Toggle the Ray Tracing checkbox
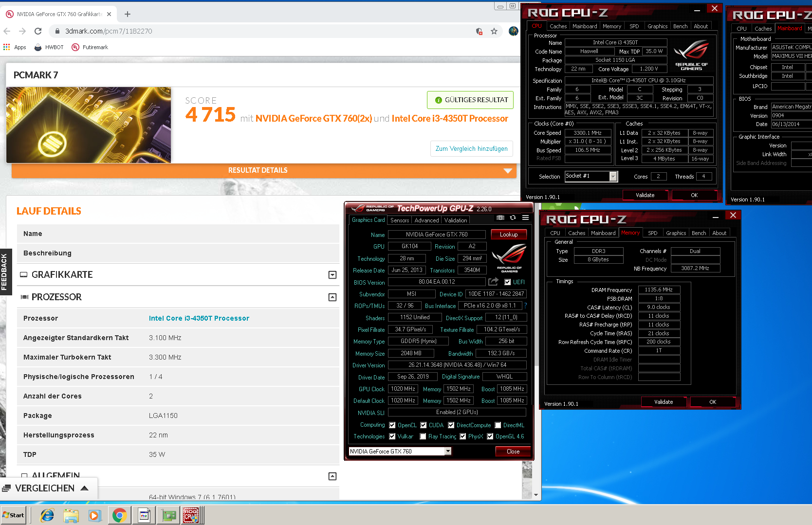Viewport: 812px width, 525px height. point(423,436)
